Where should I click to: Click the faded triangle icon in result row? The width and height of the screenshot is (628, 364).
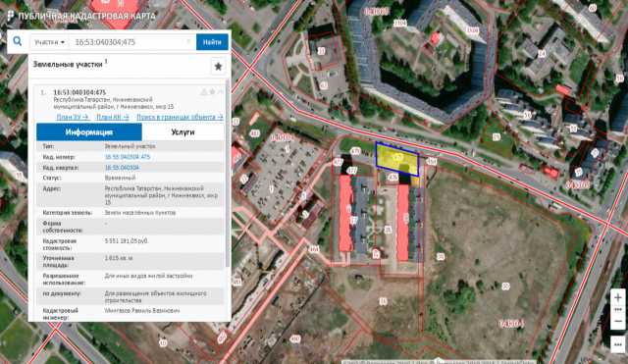(203, 91)
